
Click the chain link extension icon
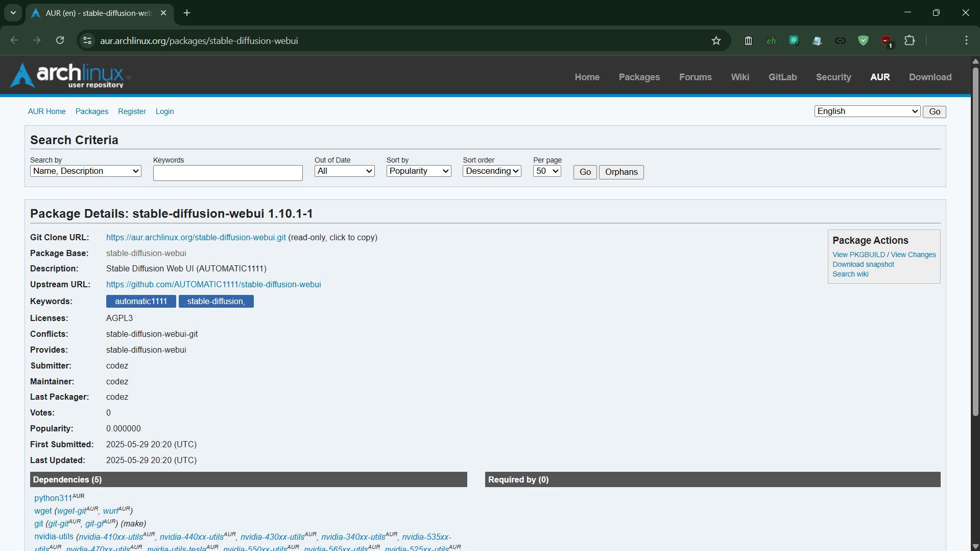point(840,40)
